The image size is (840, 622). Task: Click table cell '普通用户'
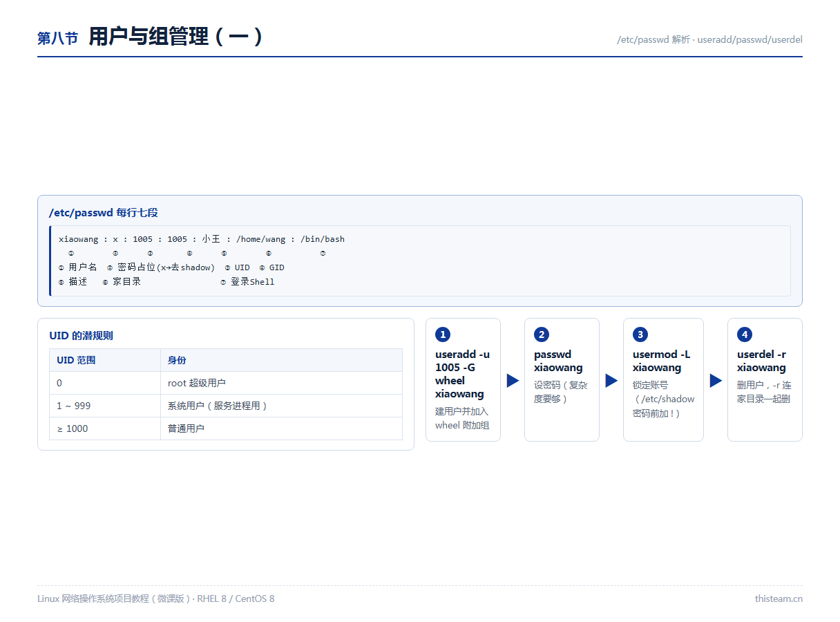281,428
